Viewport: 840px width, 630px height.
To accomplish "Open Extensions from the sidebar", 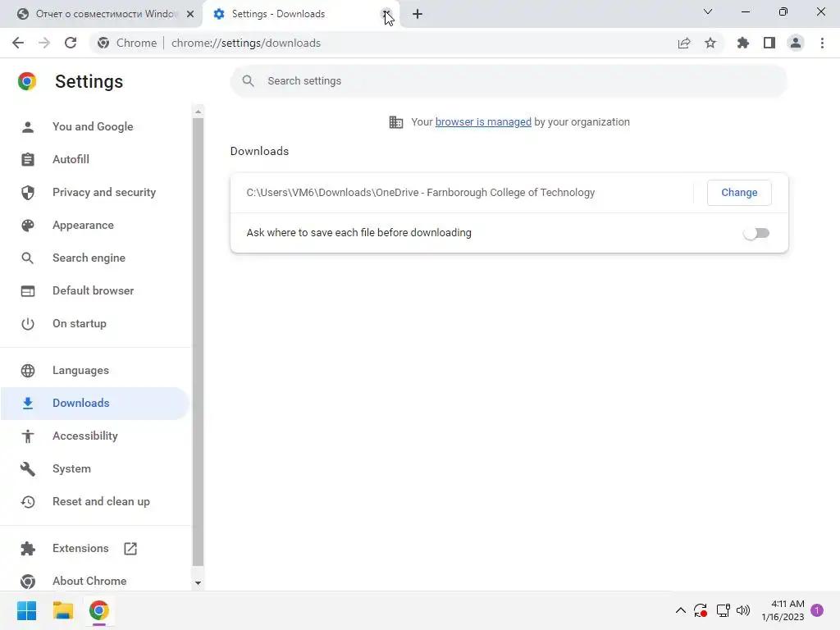I will click(x=95, y=548).
